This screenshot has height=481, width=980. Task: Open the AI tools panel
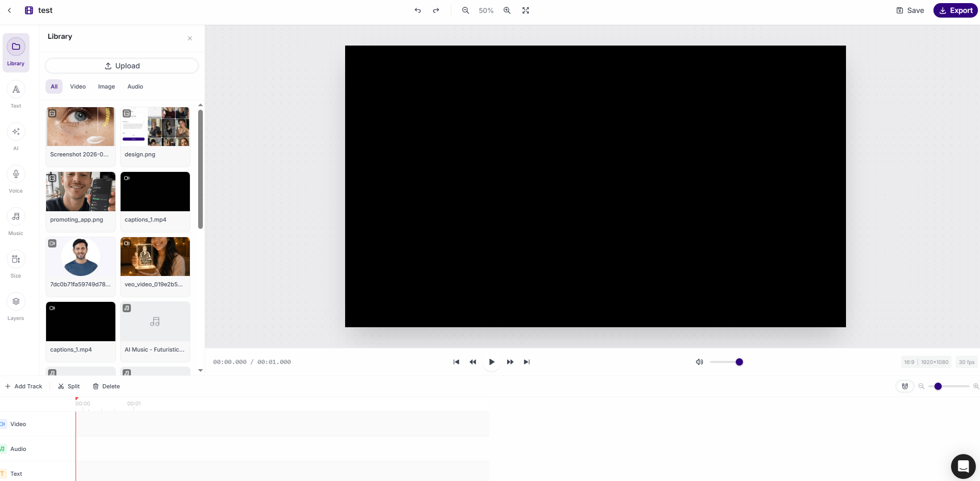pos(16,138)
